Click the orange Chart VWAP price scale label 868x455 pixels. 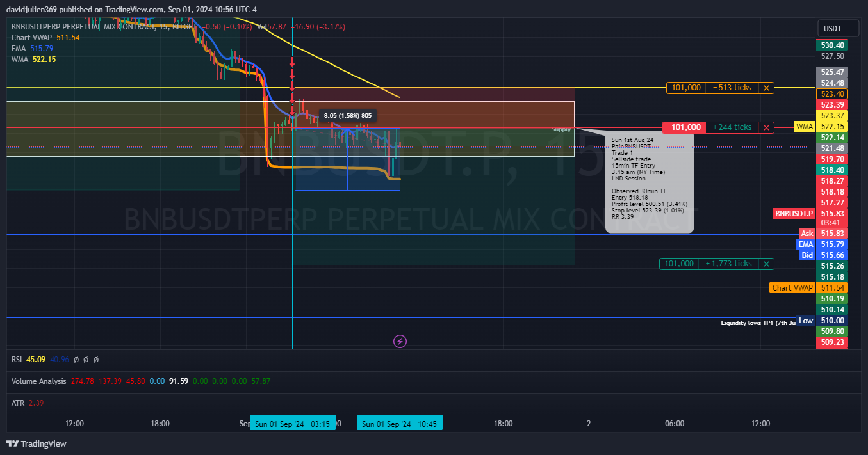pos(792,288)
